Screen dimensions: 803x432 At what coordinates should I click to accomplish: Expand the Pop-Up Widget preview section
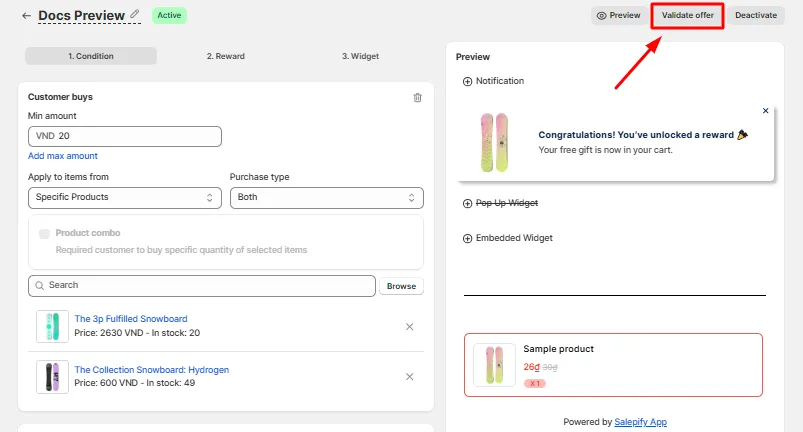(x=467, y=204)
